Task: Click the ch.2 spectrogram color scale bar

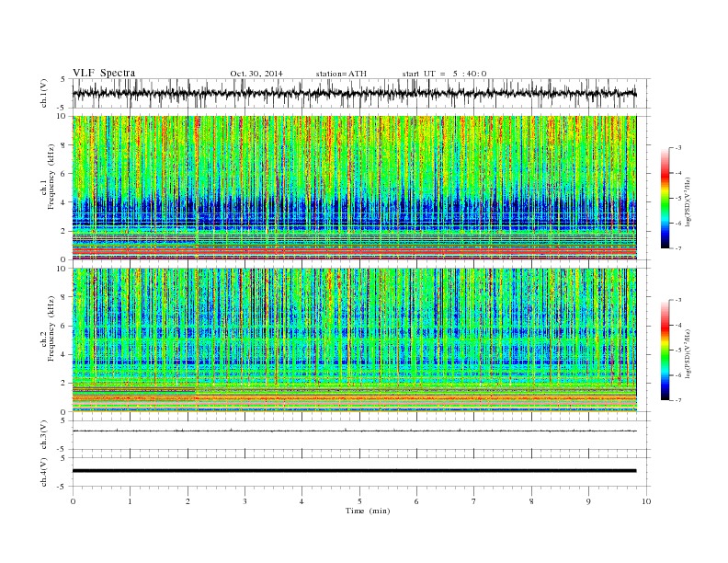Action: point(665,350)
